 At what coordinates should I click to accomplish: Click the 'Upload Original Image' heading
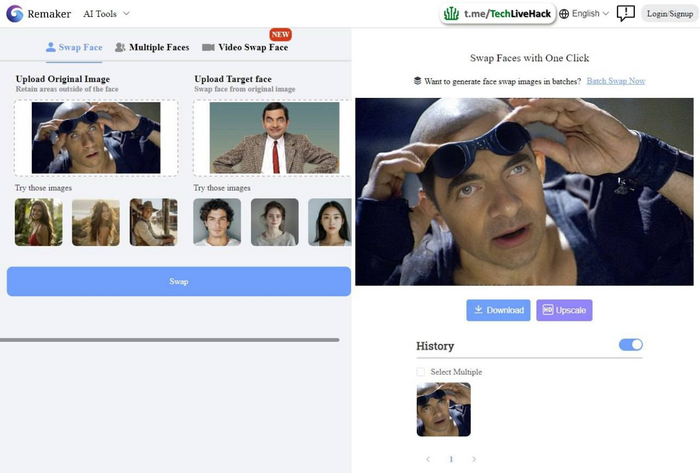[63, 79]
